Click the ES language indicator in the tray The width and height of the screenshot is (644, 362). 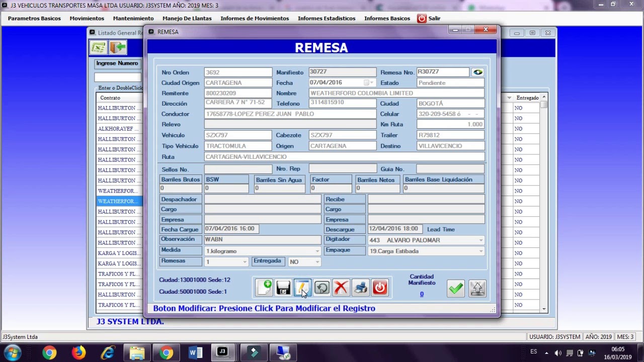pos(534,351)
